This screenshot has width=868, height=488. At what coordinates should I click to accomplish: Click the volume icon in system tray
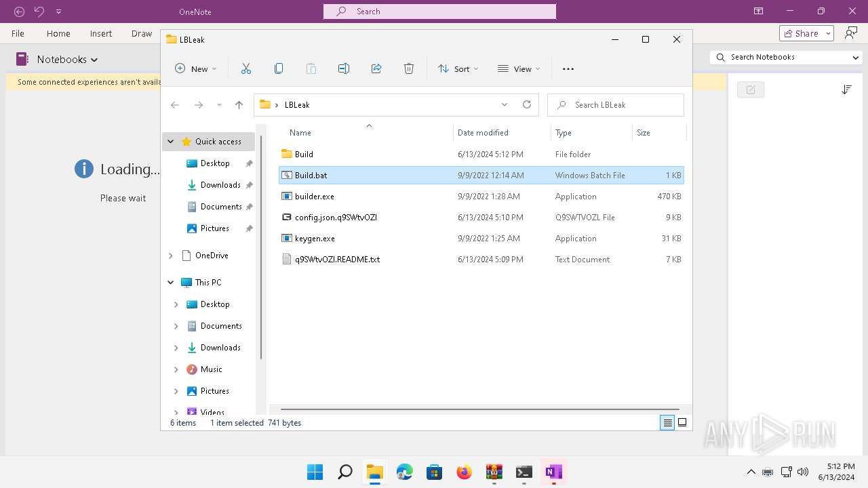(x=804, y=472)
